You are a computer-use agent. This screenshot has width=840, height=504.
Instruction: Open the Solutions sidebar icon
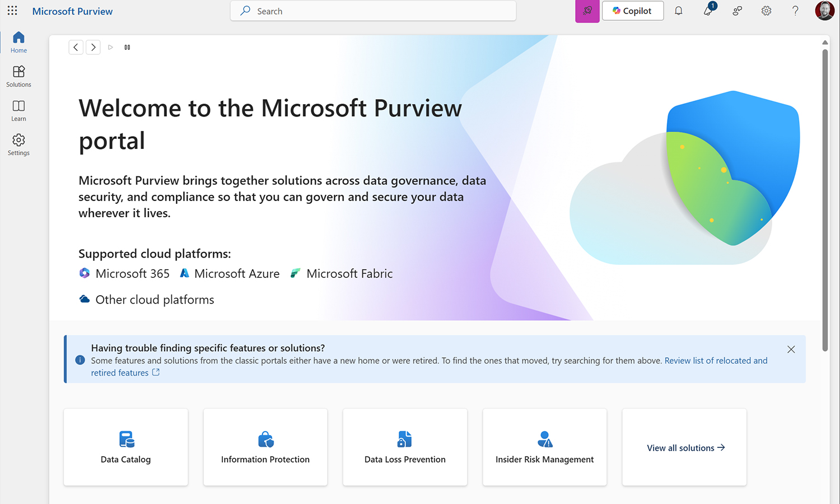pos(18,76)
